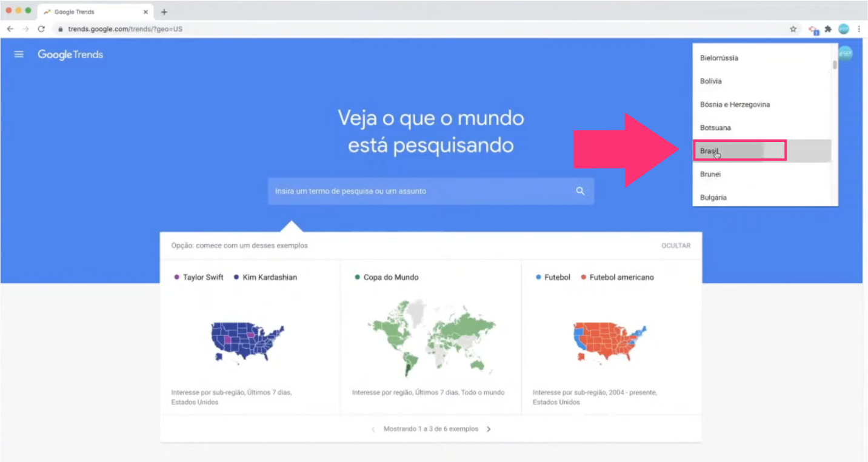Click 'Interesse por sub-região, 2004 - presente' caption
The height and width of the screenshot is (462, 868).
(595, 397)
